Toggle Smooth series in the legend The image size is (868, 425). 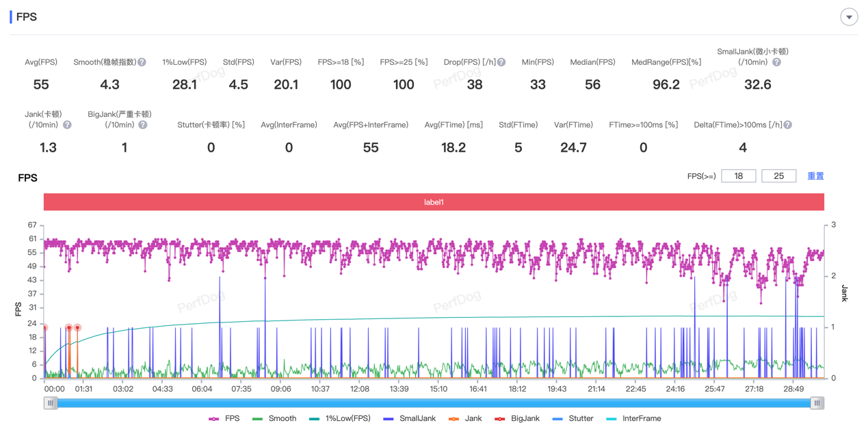pos(274,418)
